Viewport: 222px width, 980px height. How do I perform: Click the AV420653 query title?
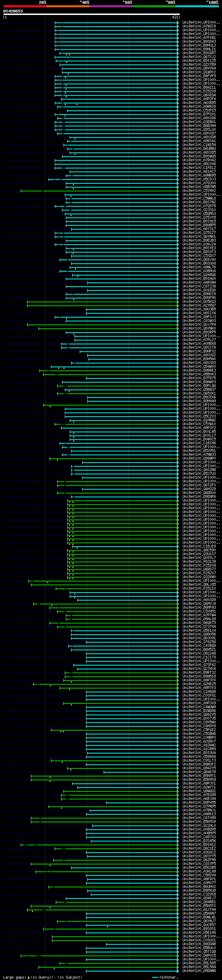(13, 11)
